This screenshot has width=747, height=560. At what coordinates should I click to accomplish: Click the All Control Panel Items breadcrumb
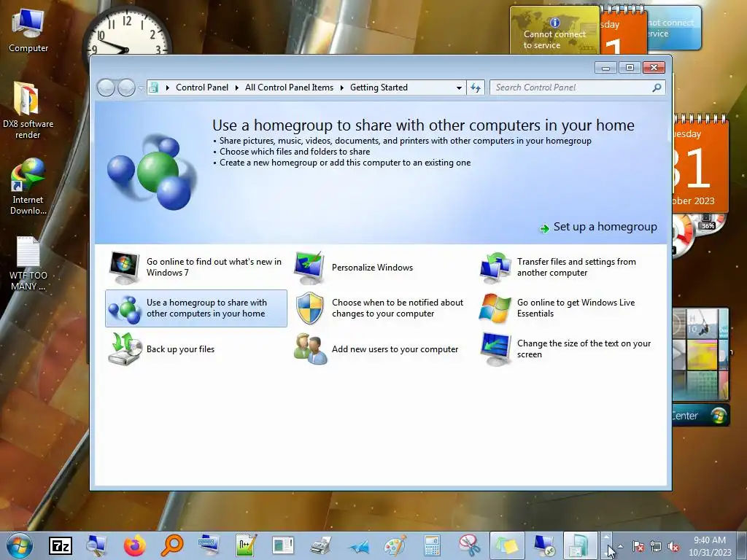pos(289,87)
